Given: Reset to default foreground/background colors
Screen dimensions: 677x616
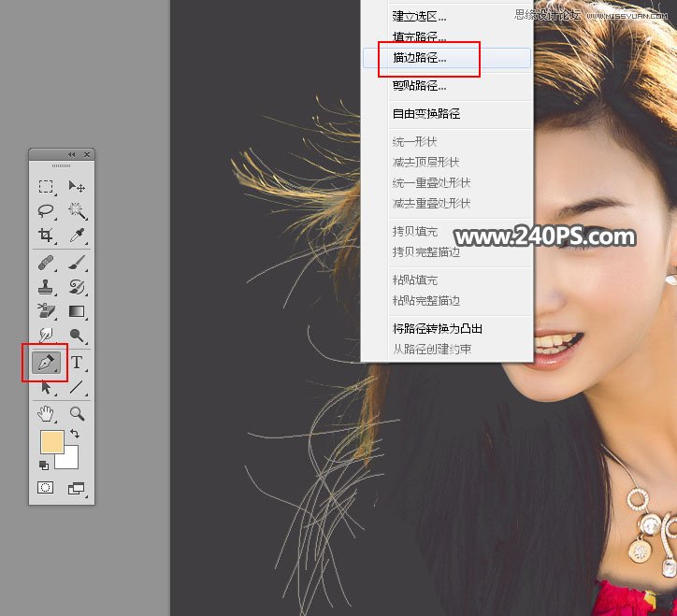Looking at the screenshot, I should pyautogui.click(x=44, y=465).
